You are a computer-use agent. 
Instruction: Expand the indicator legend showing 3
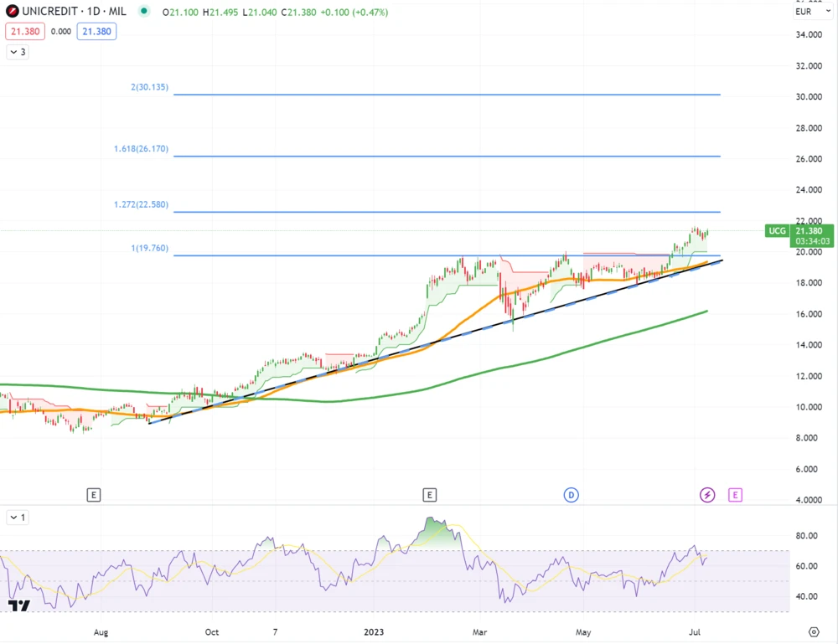click(x=18, y=52)
